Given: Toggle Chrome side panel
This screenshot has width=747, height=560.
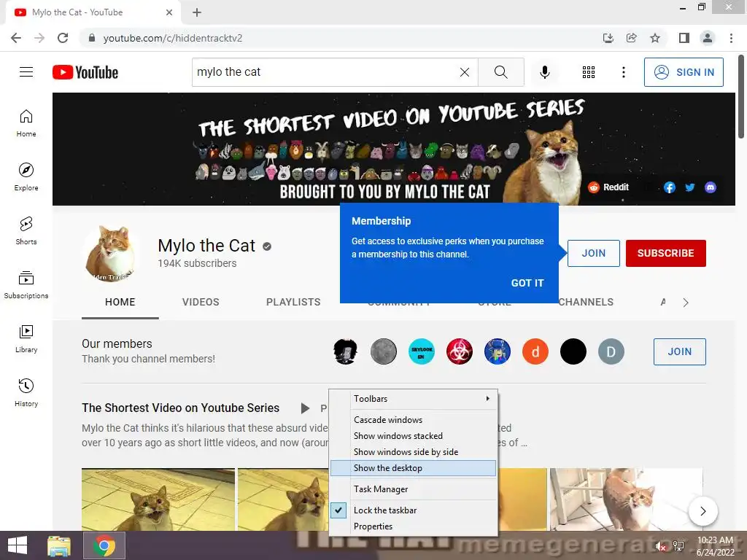Looking at the screenshot, I should 684,38.
